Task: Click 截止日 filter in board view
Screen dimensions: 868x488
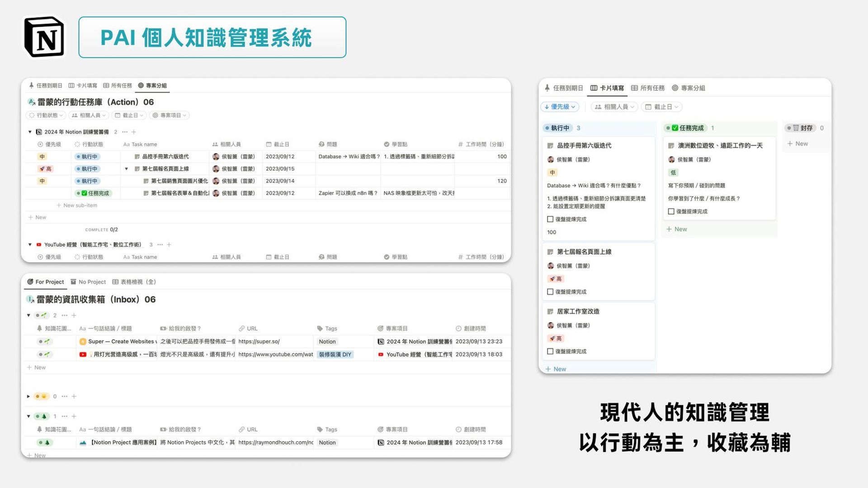Action: (x=662, y=107)
